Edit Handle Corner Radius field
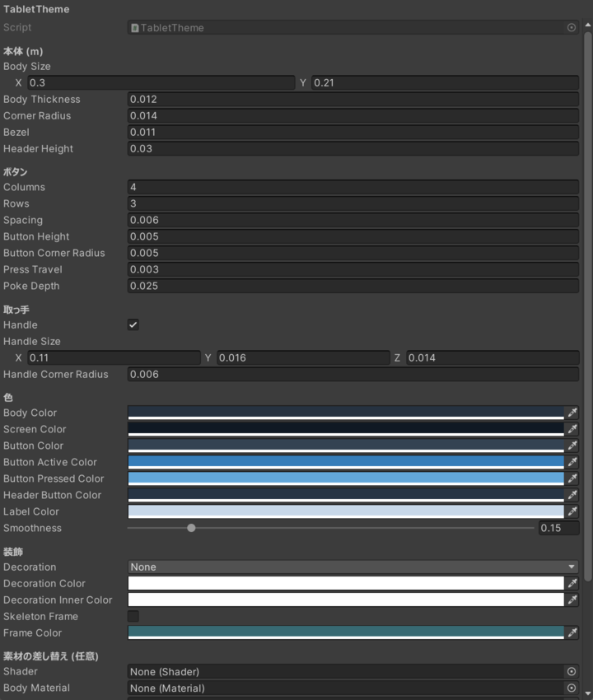This screenshot has height=700, width=593. (x=353, y=374)
